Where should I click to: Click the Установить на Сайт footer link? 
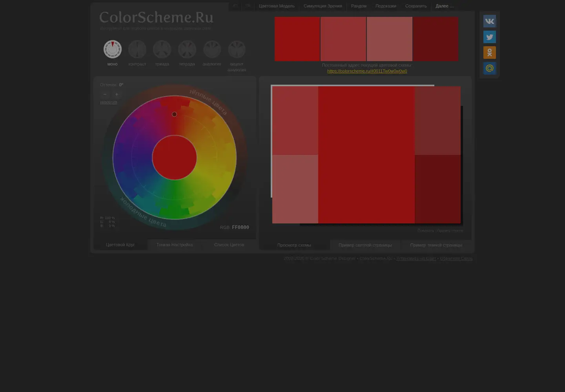click(x=416, y=258)
